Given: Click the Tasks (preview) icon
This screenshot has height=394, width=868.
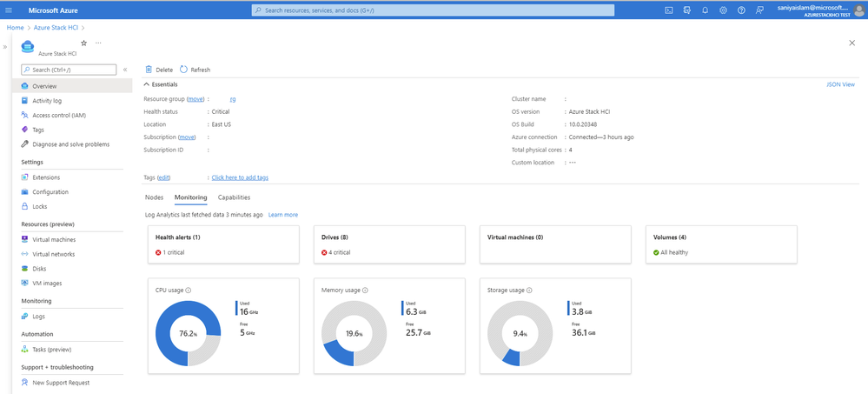Looking at the screenshot, I should coord(24,350).
